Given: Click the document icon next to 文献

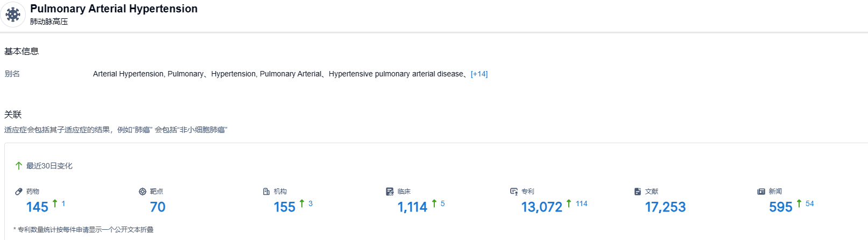Looking at the screenshot, I should pyautogui.click(x=638, y=192).
